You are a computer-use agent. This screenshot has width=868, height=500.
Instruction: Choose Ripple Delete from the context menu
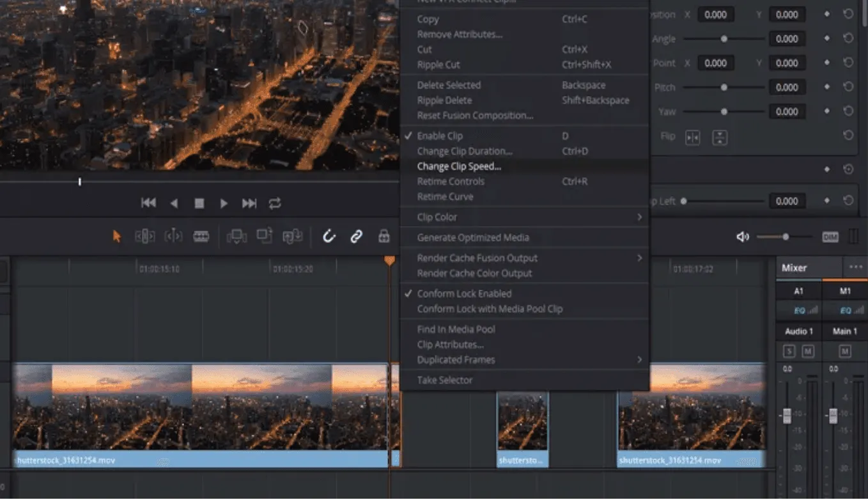coord(445,100)
